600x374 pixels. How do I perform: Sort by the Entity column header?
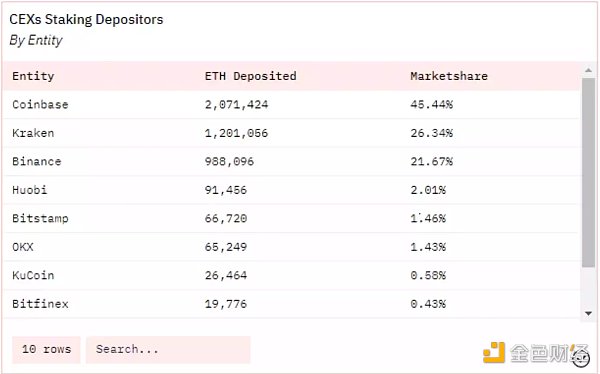[x=33, y=76]
